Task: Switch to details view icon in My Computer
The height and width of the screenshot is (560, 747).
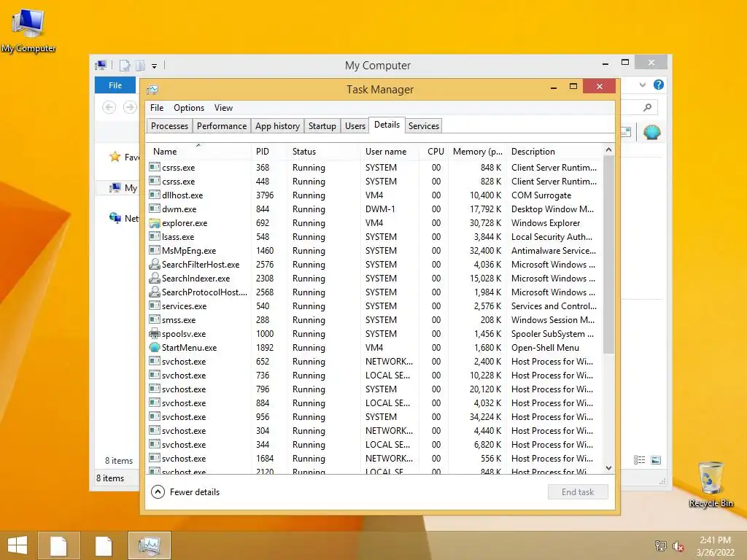Action: point(639,459)
